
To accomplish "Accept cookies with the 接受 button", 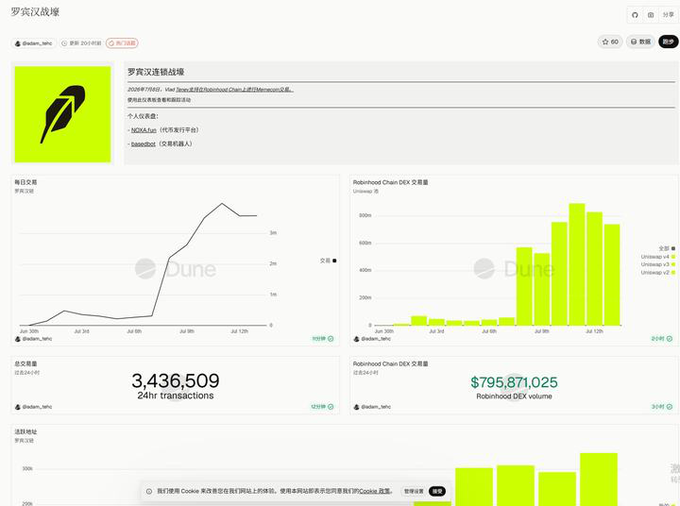I will pyautogui.click(x=437, y=491).
